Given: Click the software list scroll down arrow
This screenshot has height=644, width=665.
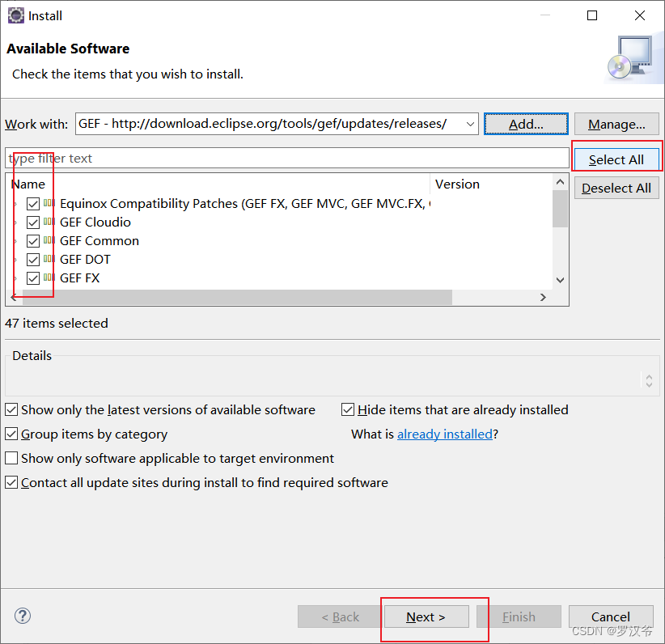Looking at the screenshot, I should click(560, 280).
